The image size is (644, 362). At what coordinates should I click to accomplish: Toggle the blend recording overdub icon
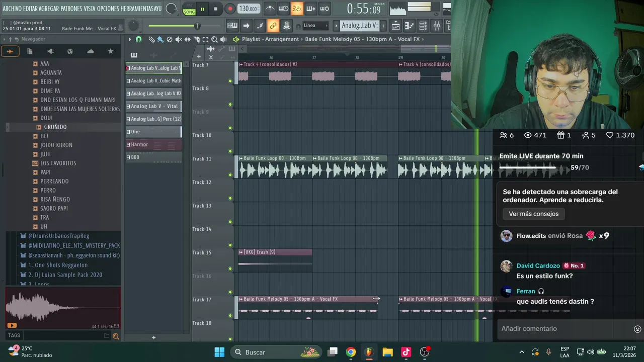click(x=310, y=9)
